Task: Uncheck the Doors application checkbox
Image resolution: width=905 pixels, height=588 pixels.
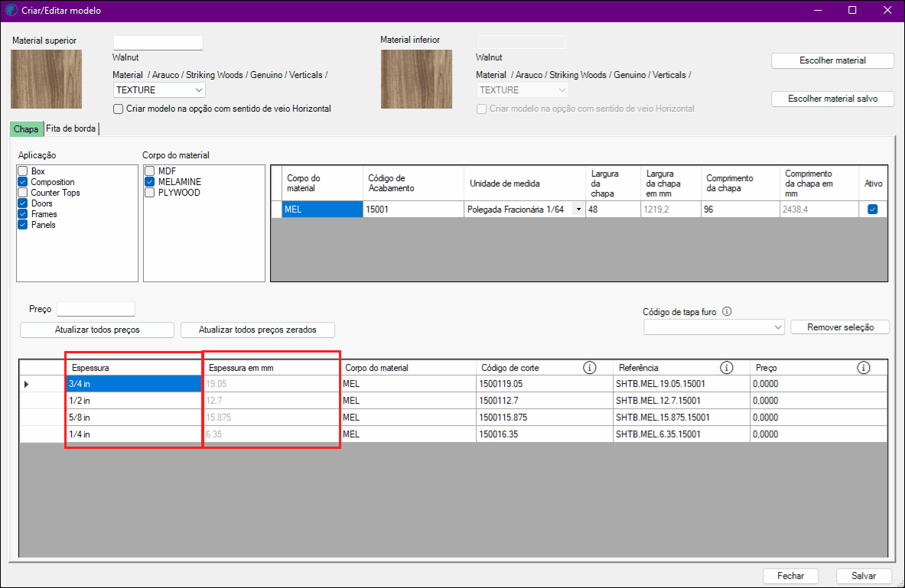Action: (x=22, y=203)
